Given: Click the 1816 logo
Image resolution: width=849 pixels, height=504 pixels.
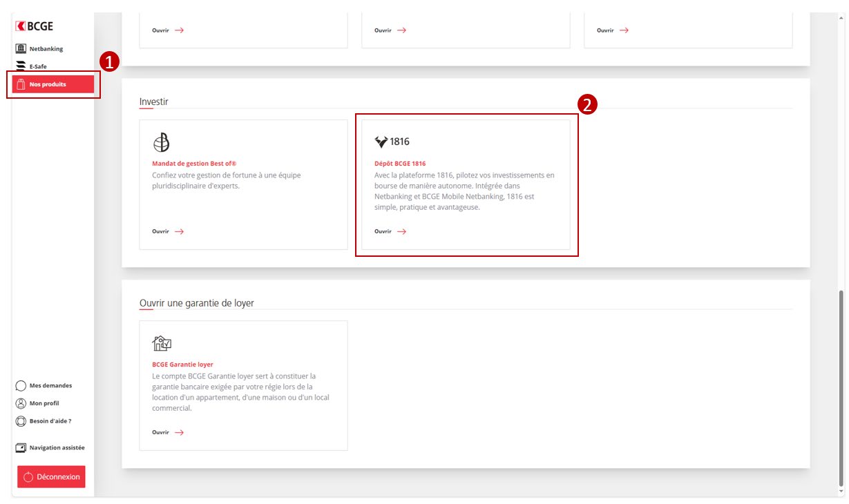Looking at the screenshot, I should click(x=392, y=142).
